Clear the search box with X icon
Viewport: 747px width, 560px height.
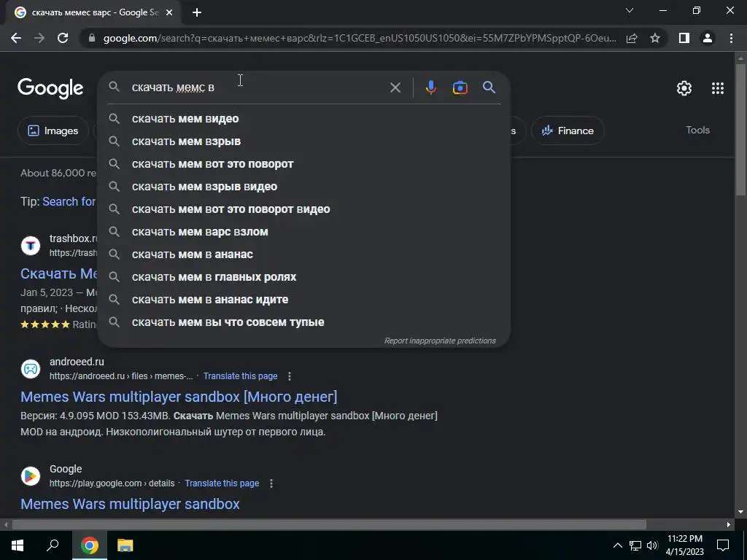tap(395, 87)
